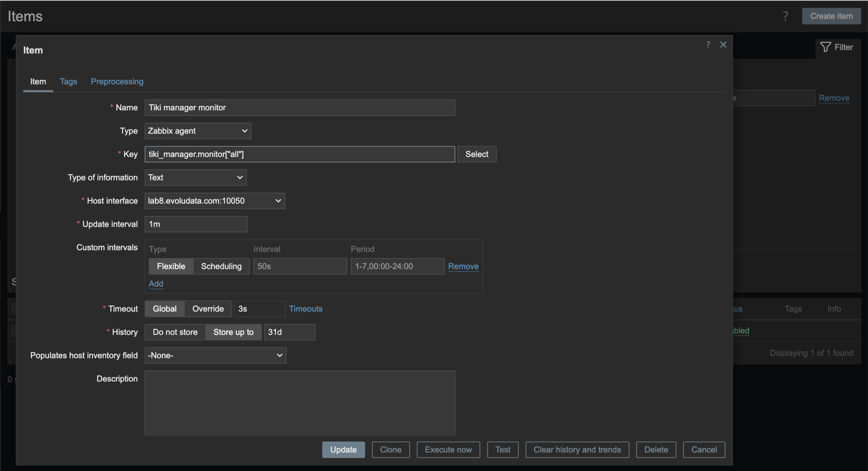
Task: Set History to Do not store
Action: click(175, 332)
